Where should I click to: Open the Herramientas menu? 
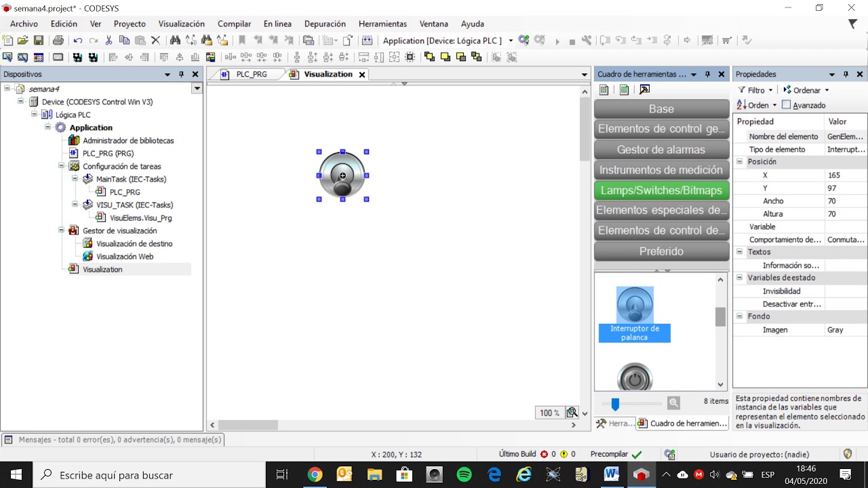382,24
